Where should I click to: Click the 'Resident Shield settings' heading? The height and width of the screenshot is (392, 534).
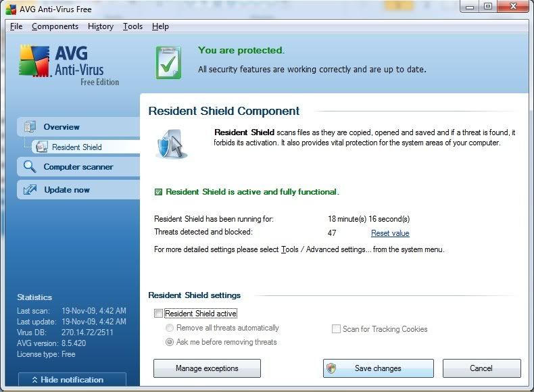coord(195,295)
